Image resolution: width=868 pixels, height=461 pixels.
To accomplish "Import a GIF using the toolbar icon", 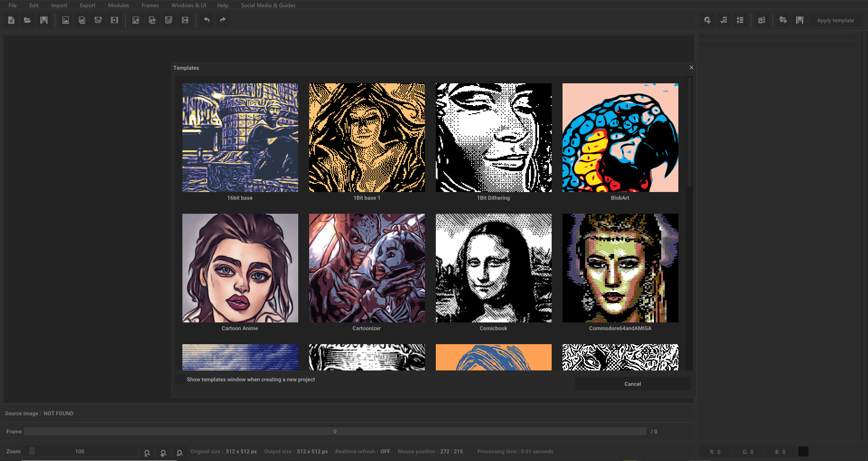I will point(98,20).
